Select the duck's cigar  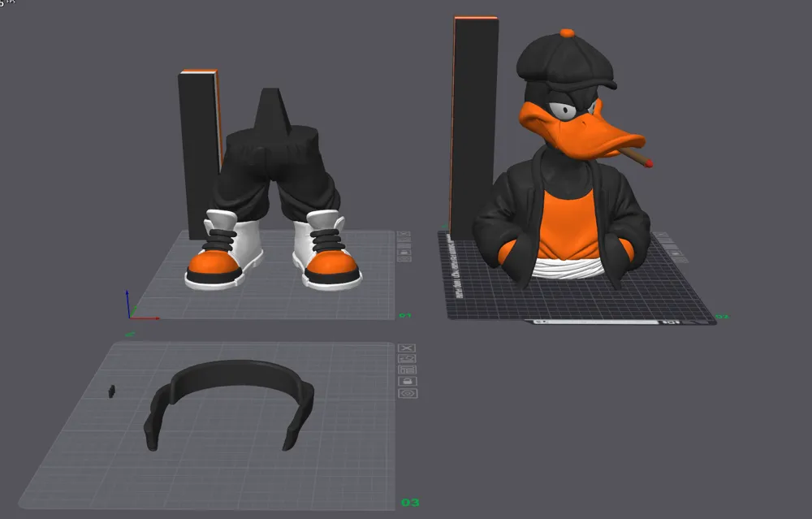tap(637, 157)
